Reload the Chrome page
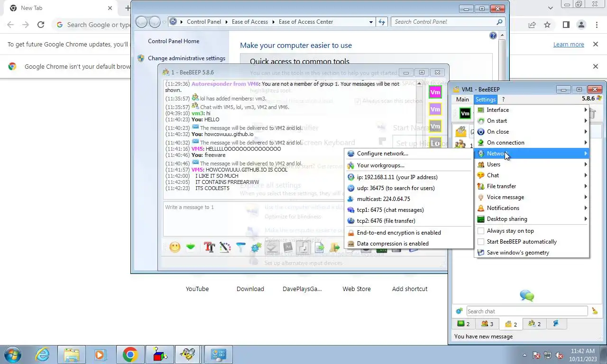The height and width of the screenshot is (364, 607). 41,25
